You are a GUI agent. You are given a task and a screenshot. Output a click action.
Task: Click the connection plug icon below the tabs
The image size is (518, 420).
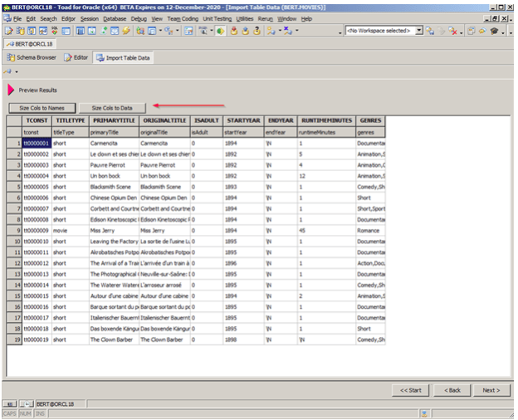tap(8, 71)
